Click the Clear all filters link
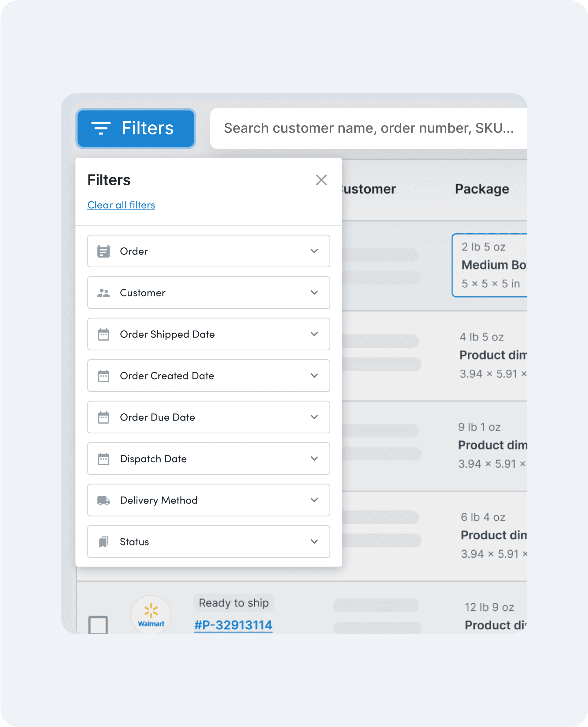The height and width of the screenshot is (727, 588). 121,205
